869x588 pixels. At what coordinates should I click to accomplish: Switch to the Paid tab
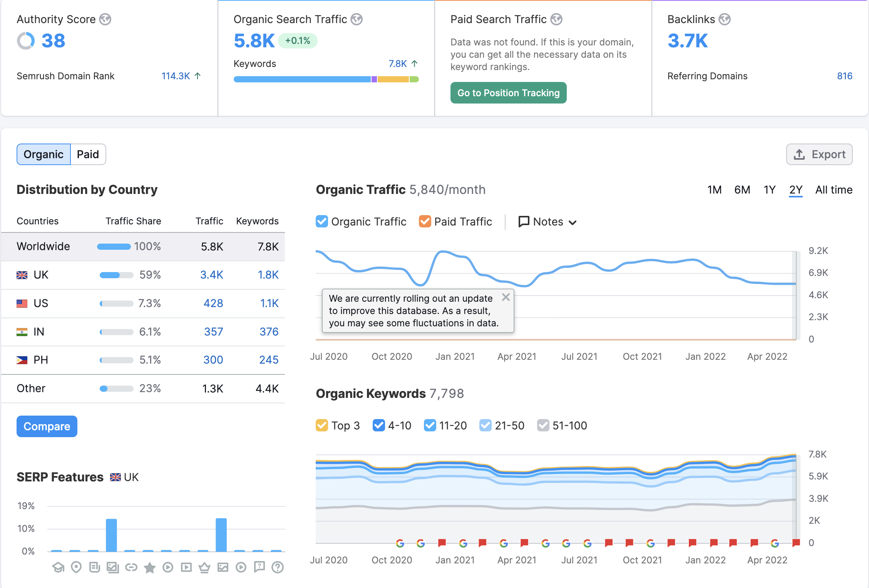(x=88, y=154)
